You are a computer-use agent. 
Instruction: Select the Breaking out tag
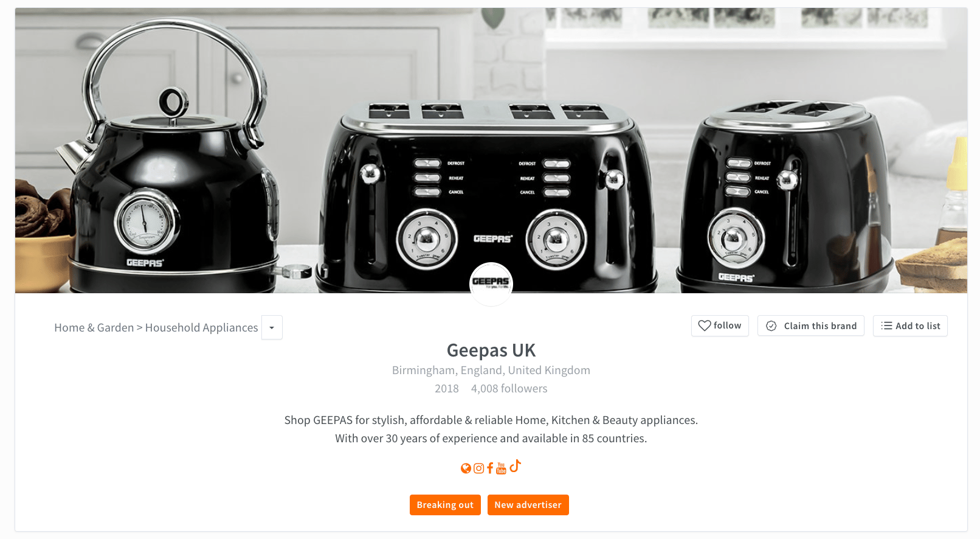(445, 505)
